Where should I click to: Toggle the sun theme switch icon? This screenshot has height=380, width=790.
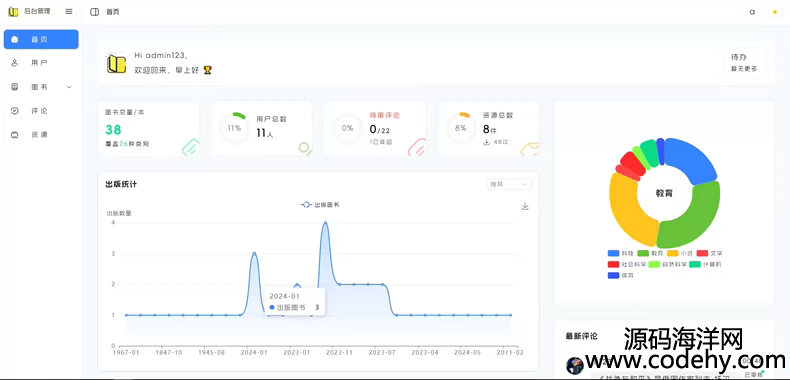click(775, 12)
